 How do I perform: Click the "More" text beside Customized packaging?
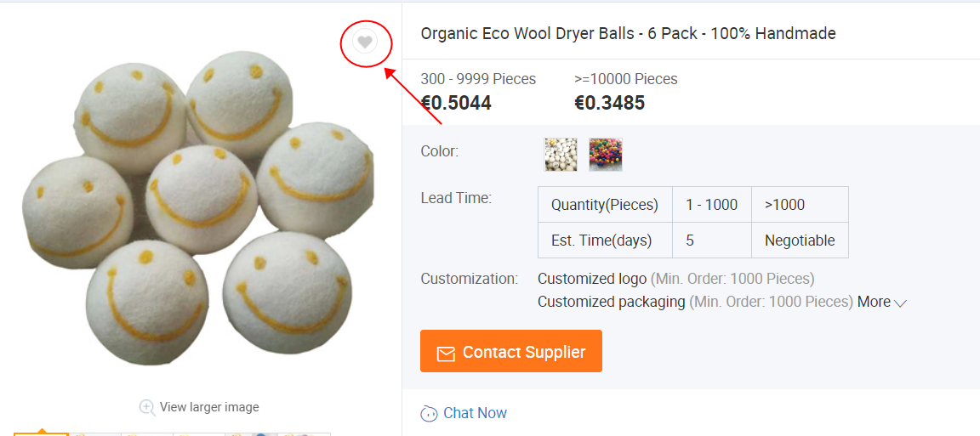[874, 302]
